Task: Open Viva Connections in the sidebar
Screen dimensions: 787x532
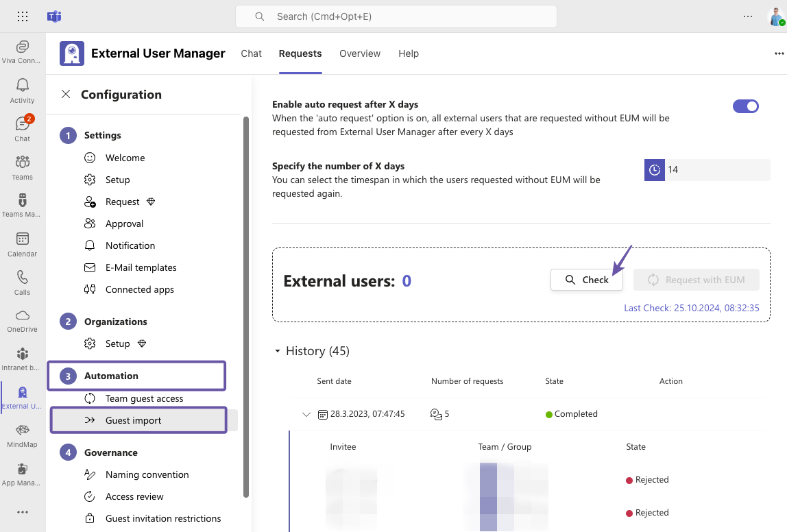Action: [22, 52]
